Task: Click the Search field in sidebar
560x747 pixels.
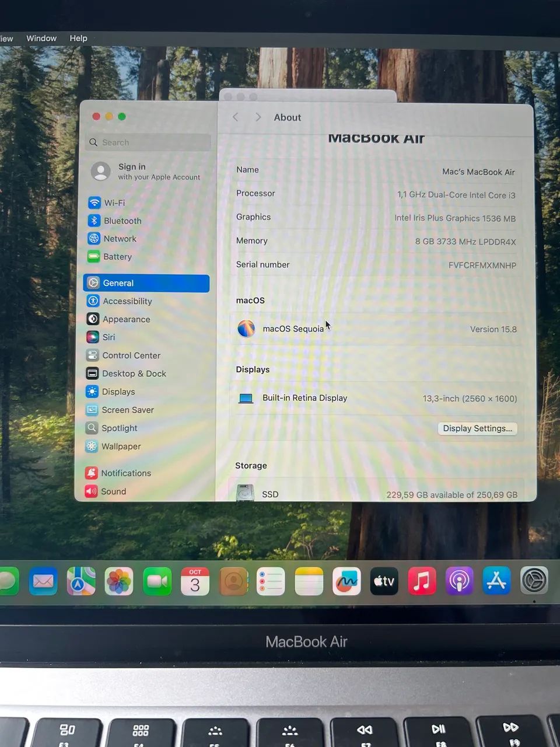Action: [149, 142]
